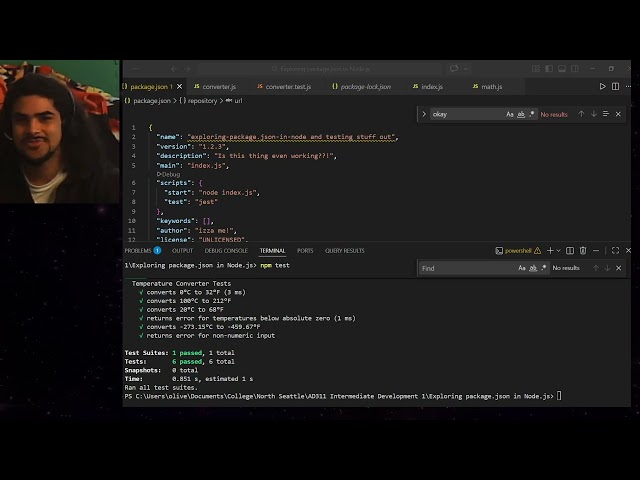Open the new terminal launch profile dropdown

558,251
